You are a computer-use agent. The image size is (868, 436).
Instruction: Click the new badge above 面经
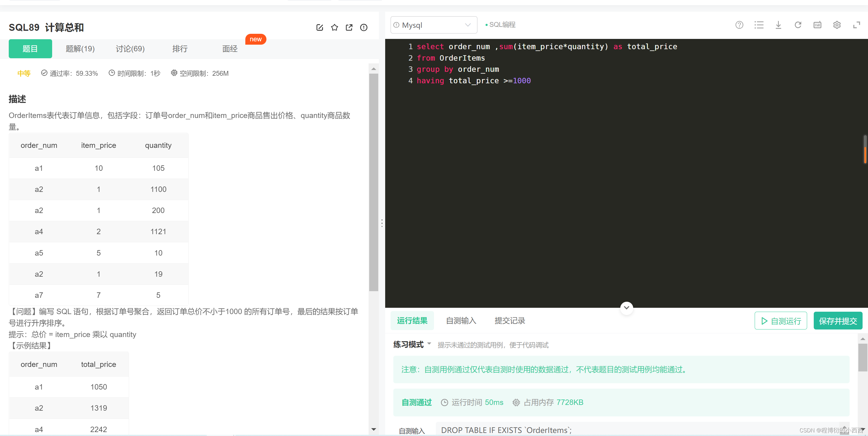click(256, 39)
